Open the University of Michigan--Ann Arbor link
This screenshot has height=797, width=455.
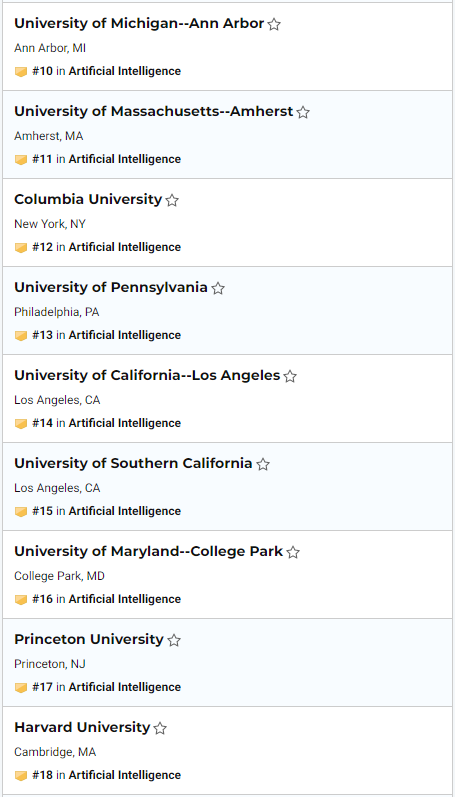(x=139, y=23)
